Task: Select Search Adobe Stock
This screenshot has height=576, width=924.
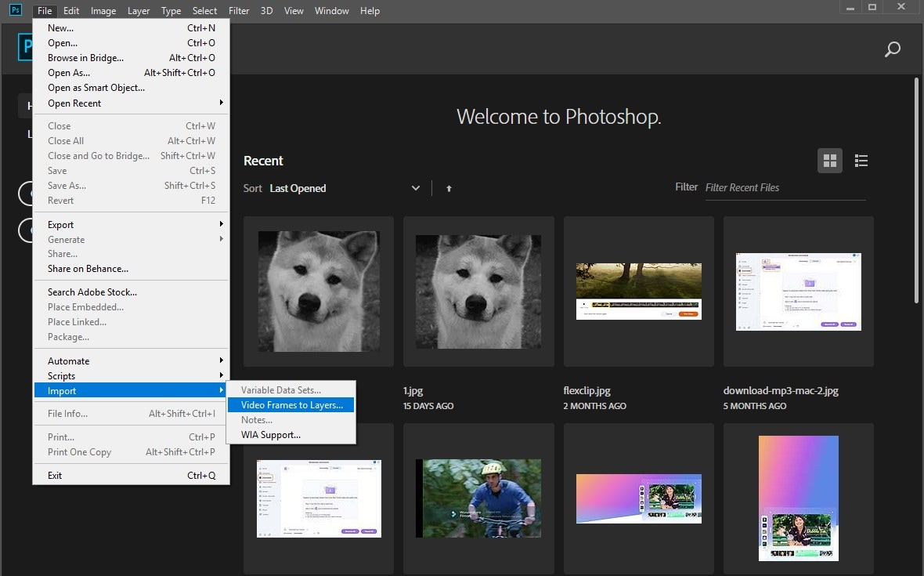Action: 131,292
